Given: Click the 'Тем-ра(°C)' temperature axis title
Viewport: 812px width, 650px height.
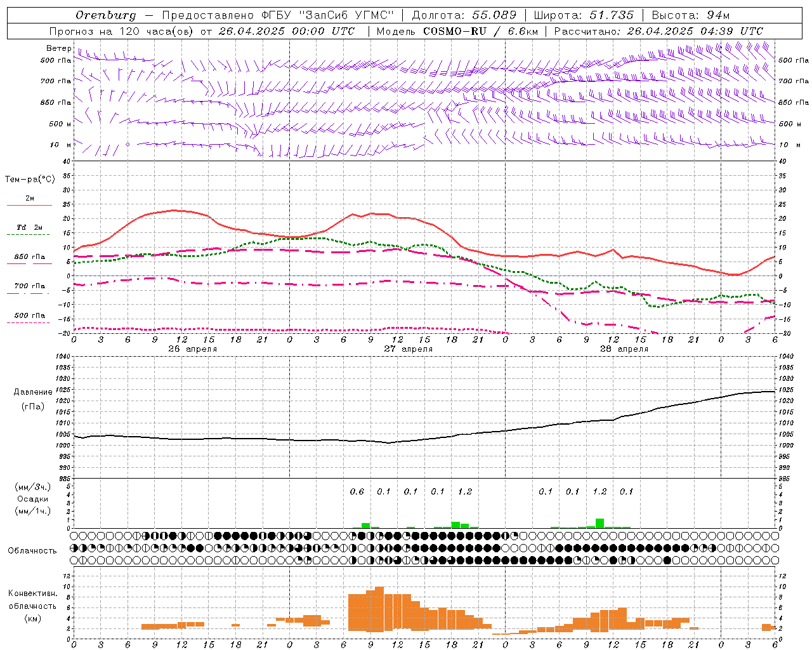Looking at the screenshot, I should 30,180.
